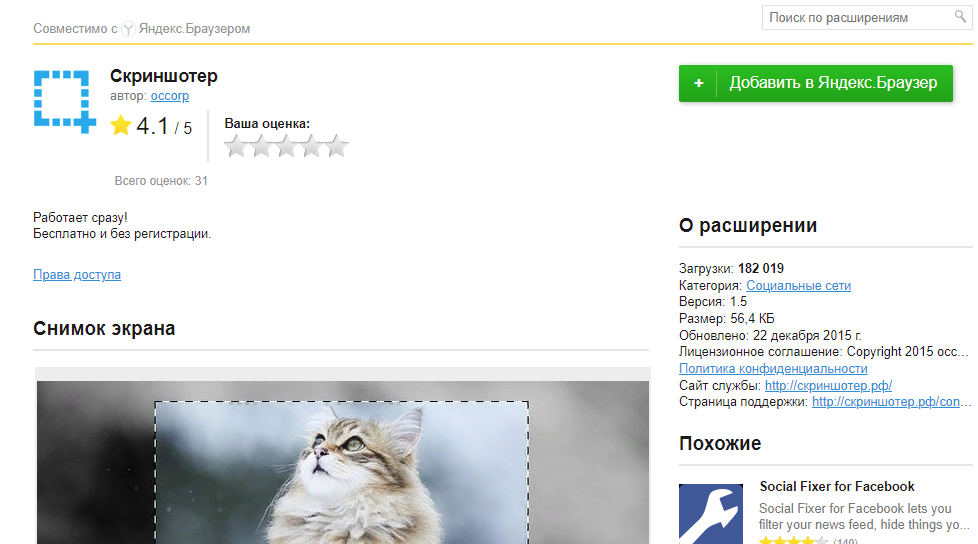Viewport: 978px width, 544px height.
Task: Open the Социальные сети category link
Action: pos(798,286)
